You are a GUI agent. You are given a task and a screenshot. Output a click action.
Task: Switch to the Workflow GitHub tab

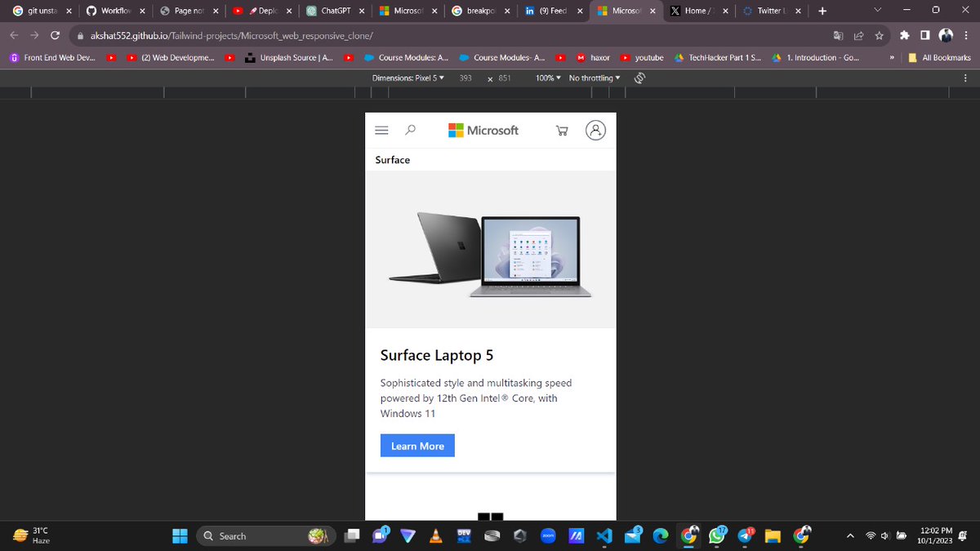[x=115, y=11]
